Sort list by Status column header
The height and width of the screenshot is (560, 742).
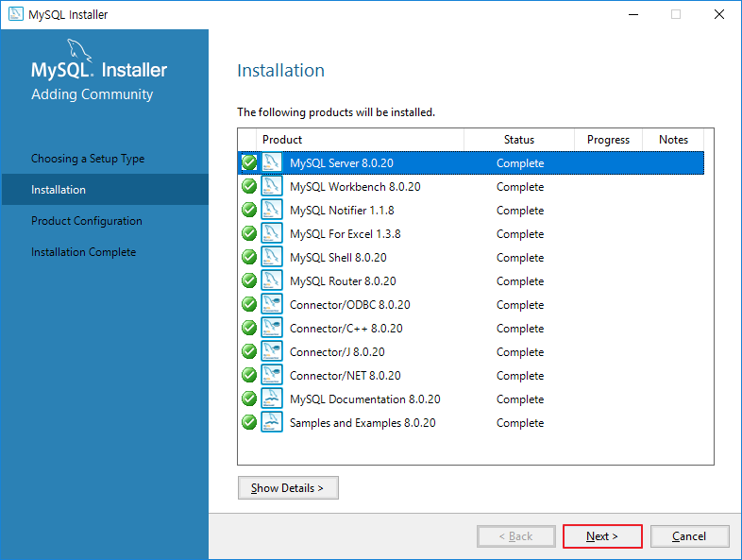519,140
